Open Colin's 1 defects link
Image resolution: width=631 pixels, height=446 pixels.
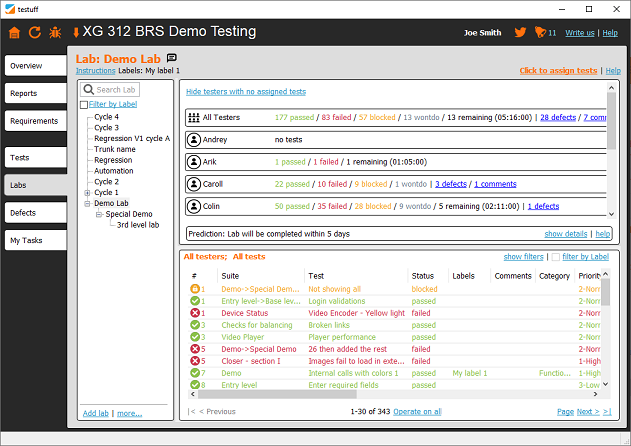tap(543, 206)
